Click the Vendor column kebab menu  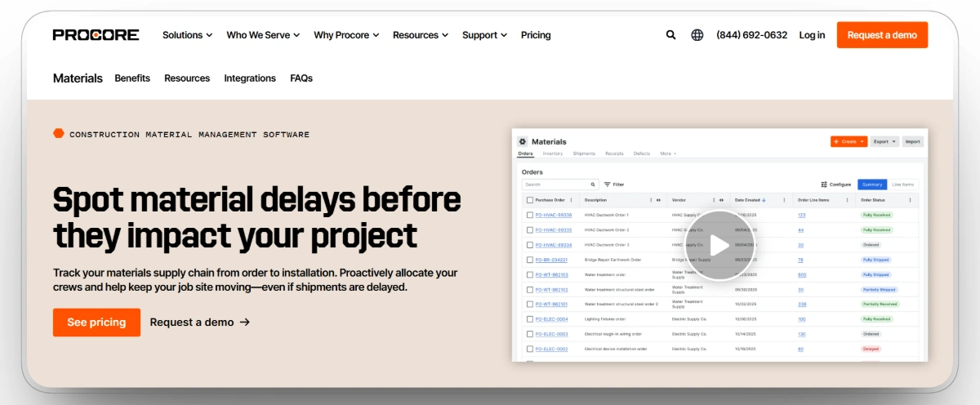[x=714, y=200]
